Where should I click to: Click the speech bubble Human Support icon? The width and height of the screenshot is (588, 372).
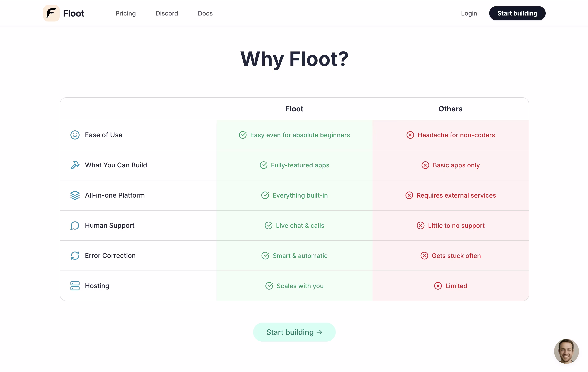[x=75, y=225]
